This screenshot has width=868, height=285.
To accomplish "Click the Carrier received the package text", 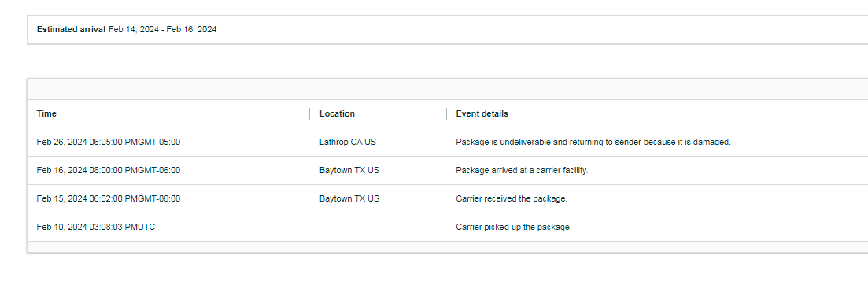I will [512, 198].
